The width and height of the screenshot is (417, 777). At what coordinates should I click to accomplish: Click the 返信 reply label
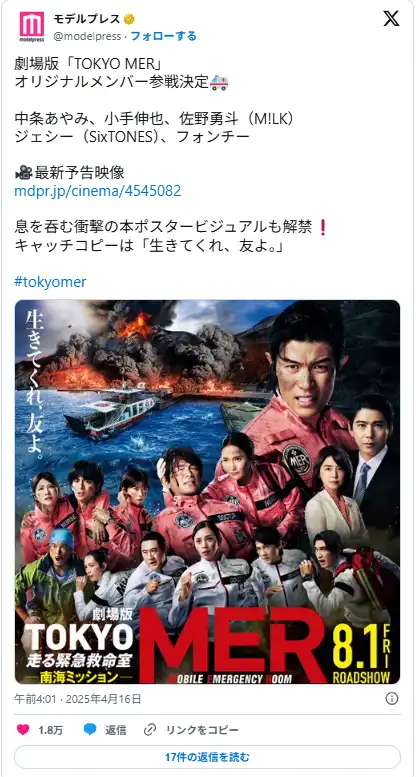coord(115,730)
